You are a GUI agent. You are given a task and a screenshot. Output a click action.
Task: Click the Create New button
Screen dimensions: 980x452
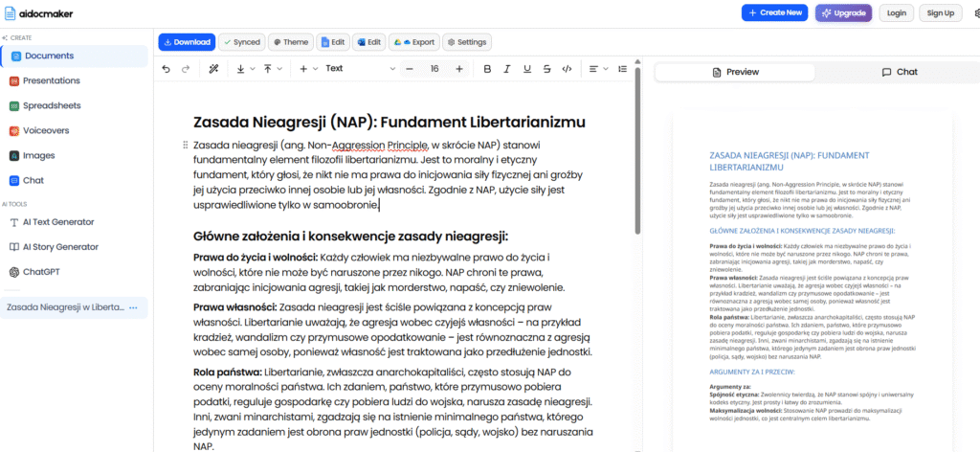pos(775,12)
